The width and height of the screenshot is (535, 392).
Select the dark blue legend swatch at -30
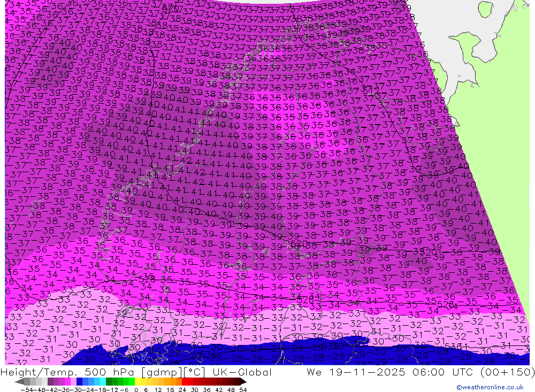(79, 382)
